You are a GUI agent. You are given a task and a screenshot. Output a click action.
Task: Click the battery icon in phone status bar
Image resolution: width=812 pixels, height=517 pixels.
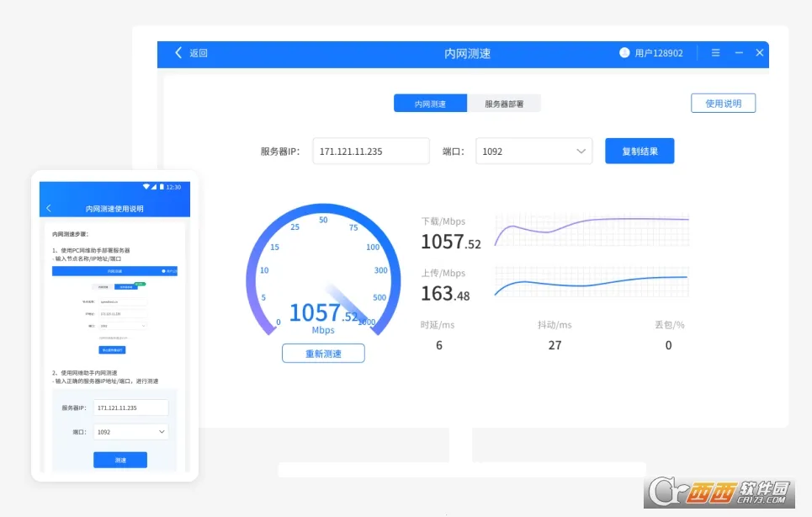click(x=162, y=186)
